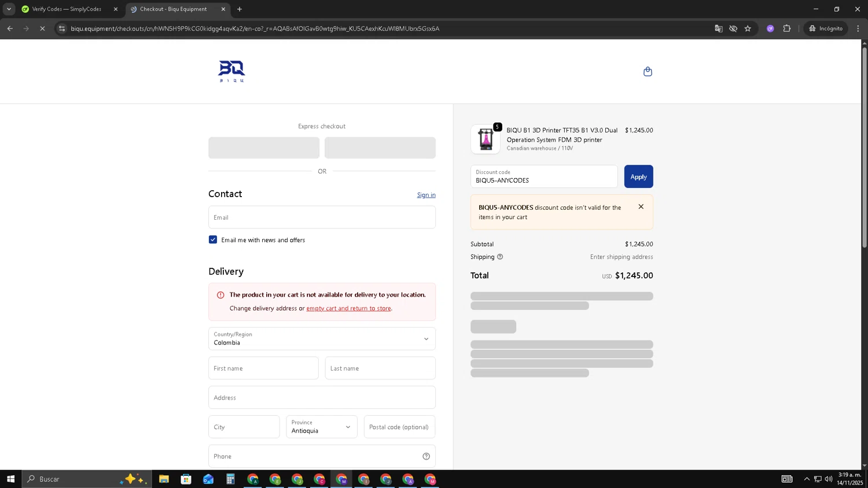868x488 pixels.
Task: Go back to previous page
Action: tap(10, 28)
